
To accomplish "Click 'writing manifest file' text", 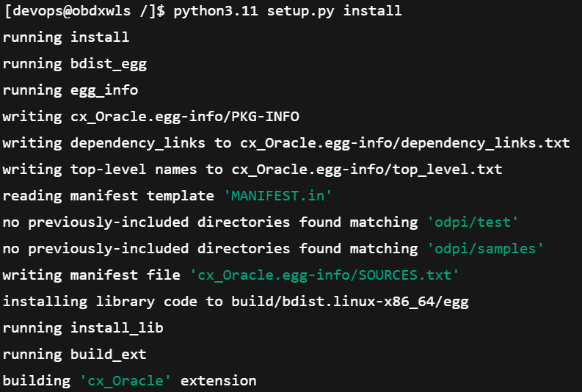I will click(91, 275).
